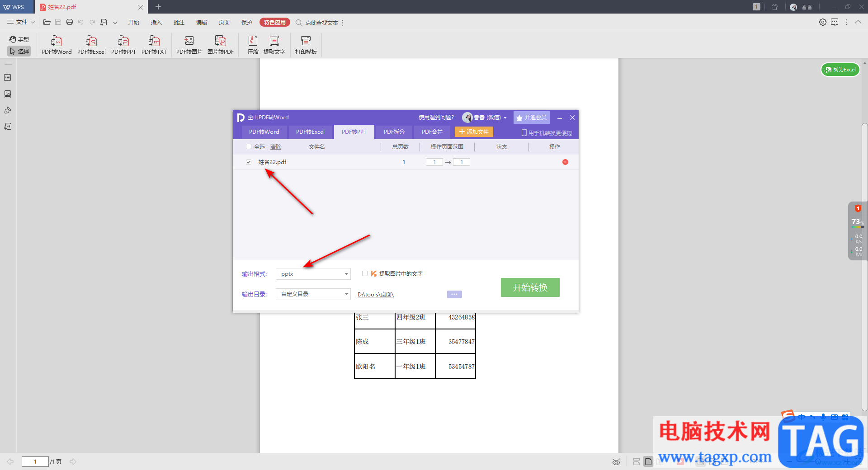Open the 香香 (微信) account dropdown
The width and height of the screenshot is (868, 470).
[485, 117]
